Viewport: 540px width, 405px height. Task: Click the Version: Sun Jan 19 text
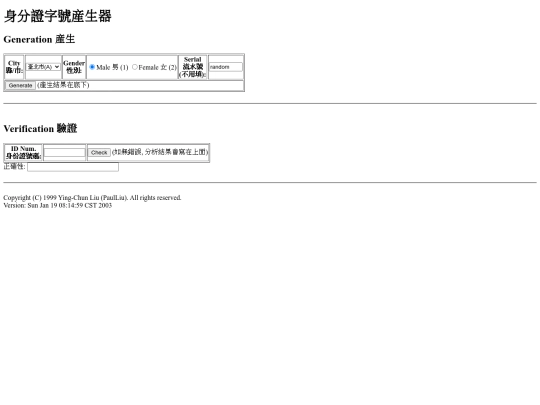[x=58, y=205]
